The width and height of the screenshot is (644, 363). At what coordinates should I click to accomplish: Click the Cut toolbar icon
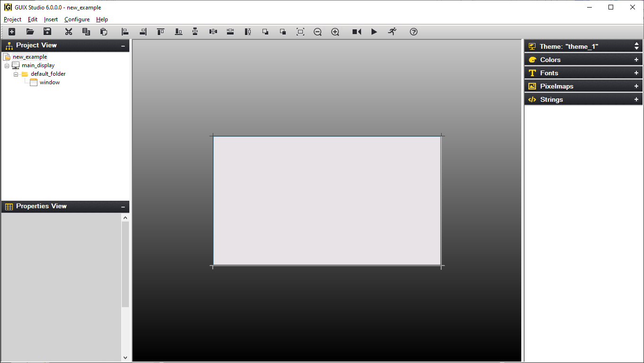pos(68,31)
